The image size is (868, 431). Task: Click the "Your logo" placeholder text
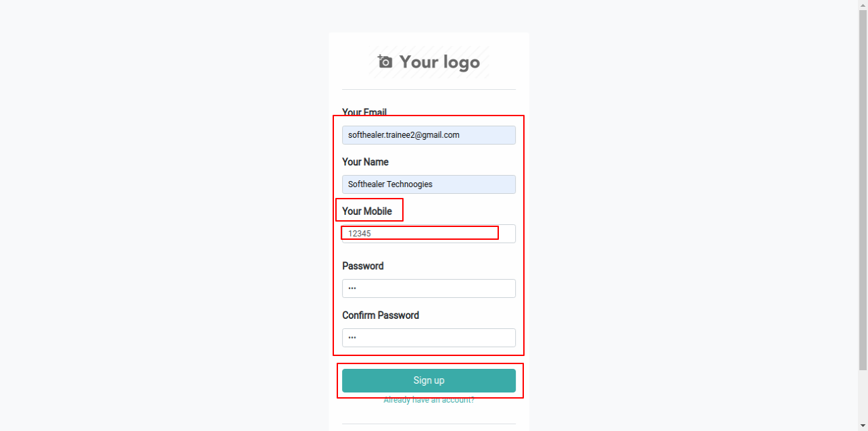tap(439, 62)
